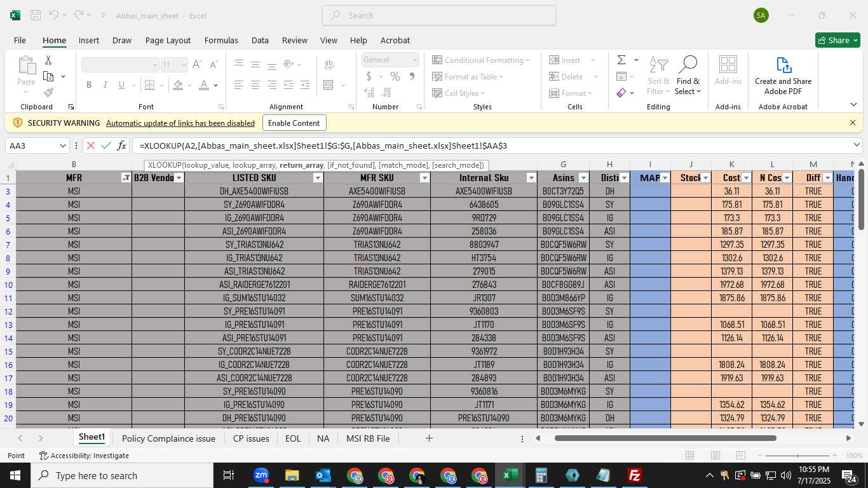Click Share button

click(837, 40)
